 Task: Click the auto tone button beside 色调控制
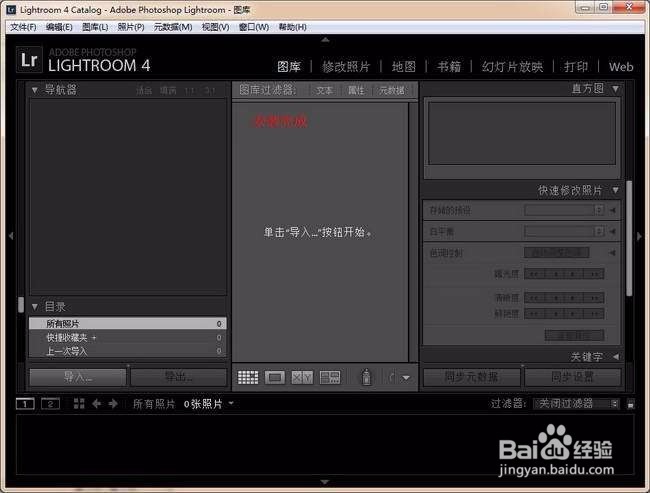[557, 253]
